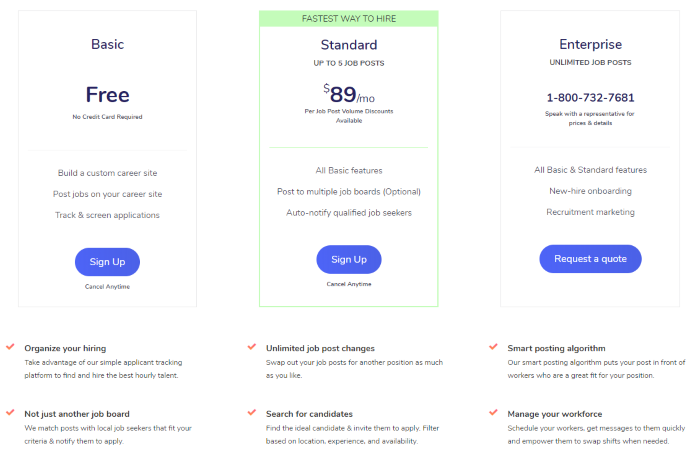Viewport: 700px width, 456px height.
Task: Click the 1-800-732-7681 phone number
Action: pos(590,98)
